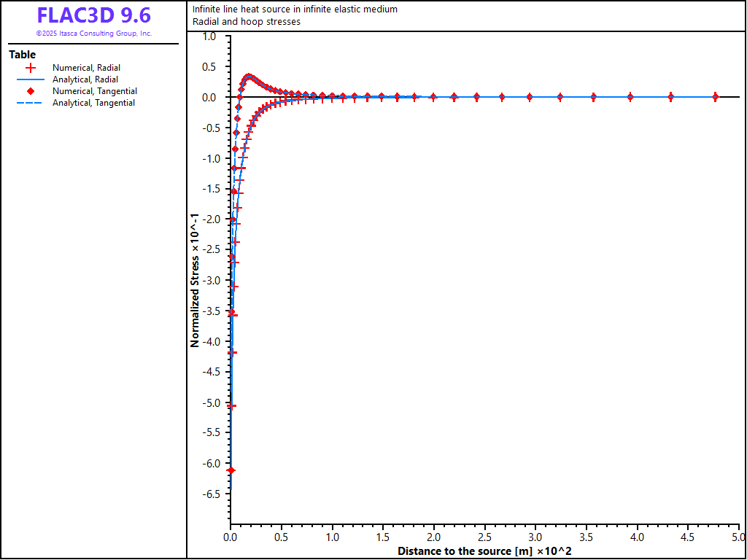Open the Itasca Consulting Group copyright text
747x560 pixels.
click(93, 34)
